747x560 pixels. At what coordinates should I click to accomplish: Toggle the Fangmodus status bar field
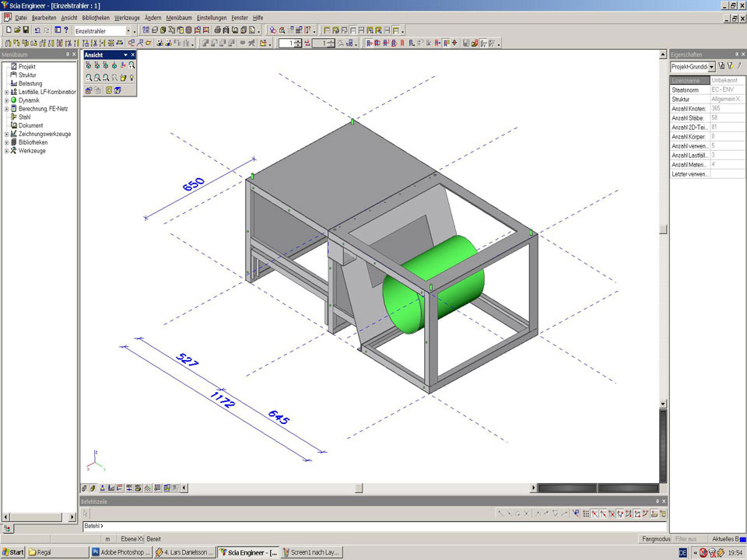tap(655, 538)
